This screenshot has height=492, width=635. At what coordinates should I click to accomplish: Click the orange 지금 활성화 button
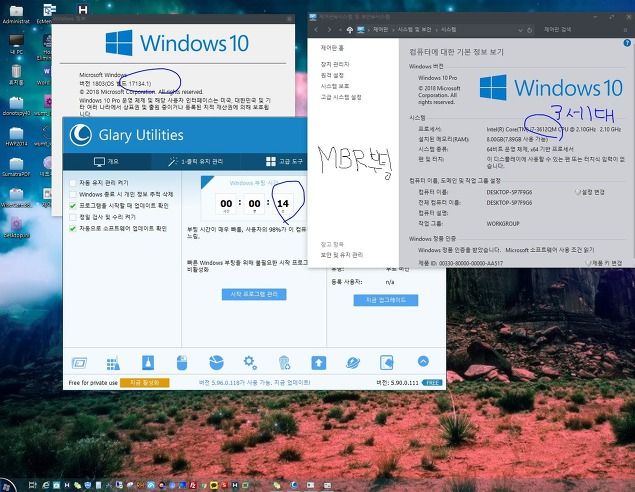pos(145,383)
